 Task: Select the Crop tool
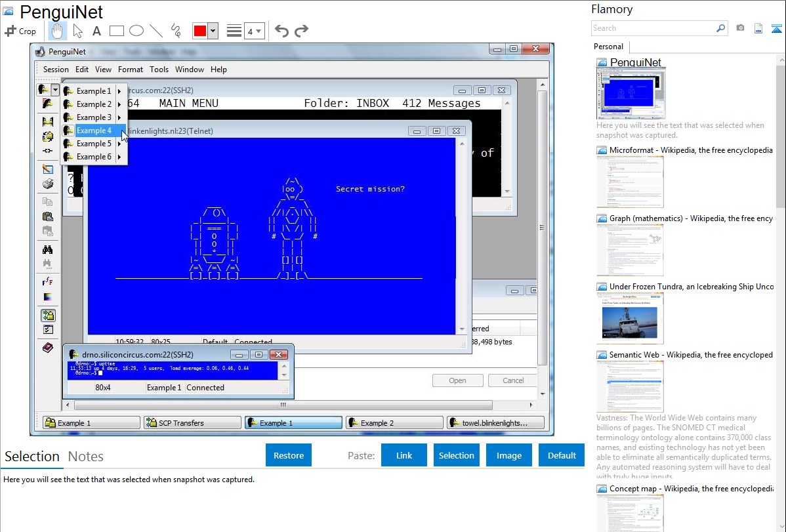click(20, 31)
